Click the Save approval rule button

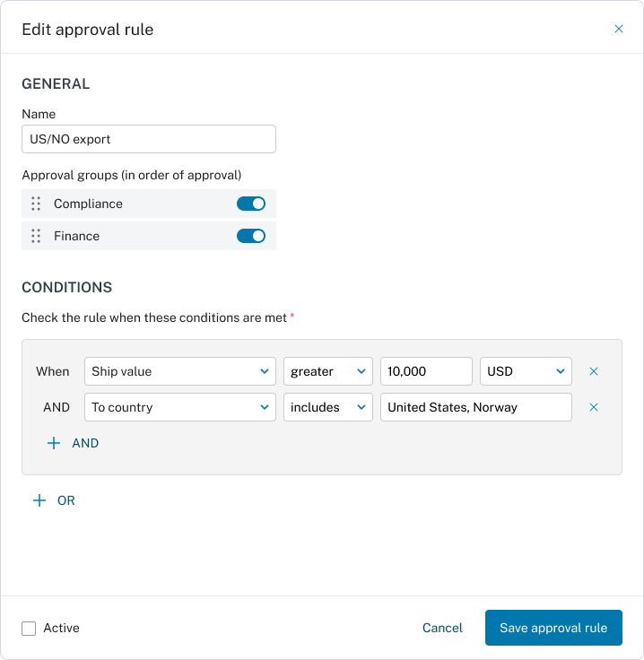pyautogui.click(x=553, y=628)
